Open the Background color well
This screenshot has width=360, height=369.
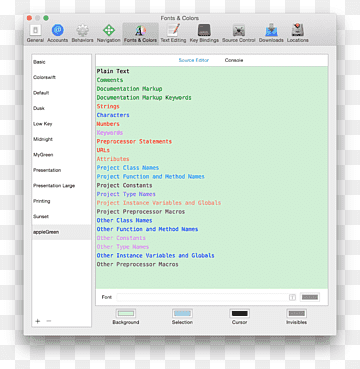point(126,314)
